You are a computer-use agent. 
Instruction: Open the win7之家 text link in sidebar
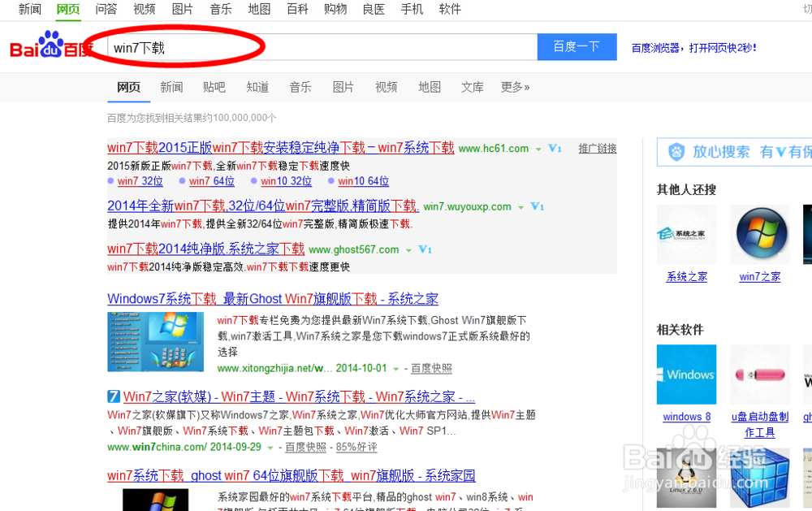point(760,277)
